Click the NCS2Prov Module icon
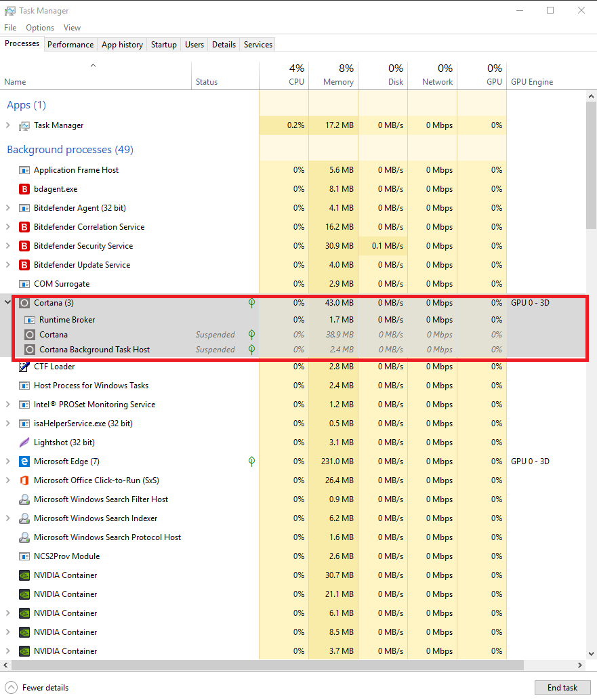597x700 pixels. [x=24, y=556]
